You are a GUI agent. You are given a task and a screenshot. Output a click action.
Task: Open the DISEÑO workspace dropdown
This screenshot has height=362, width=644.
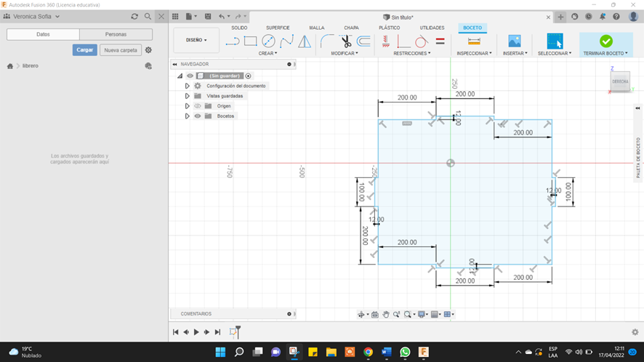tap(196, 40)
